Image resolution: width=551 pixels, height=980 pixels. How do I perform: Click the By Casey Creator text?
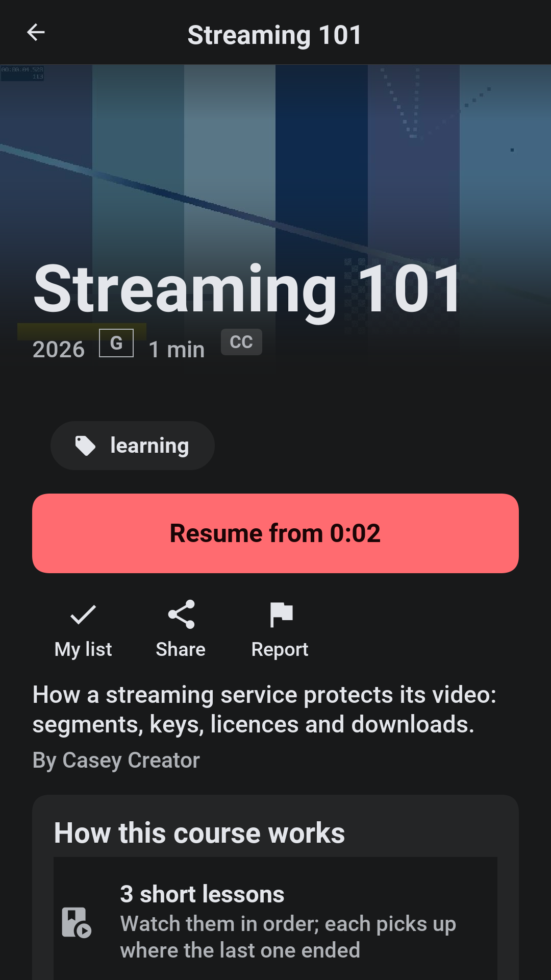(116, 760)
